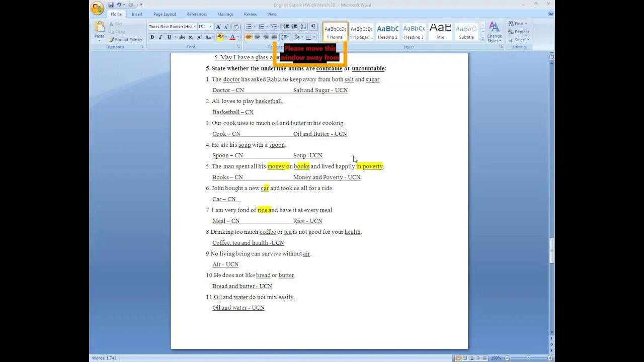Toggle underline formatting

pos(170,37)
